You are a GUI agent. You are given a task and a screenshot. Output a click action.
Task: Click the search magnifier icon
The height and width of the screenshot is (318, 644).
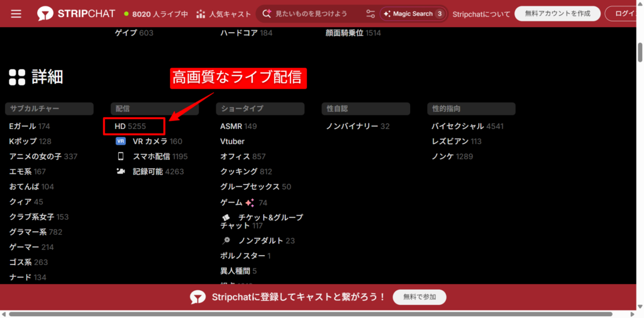click(267, 14)
